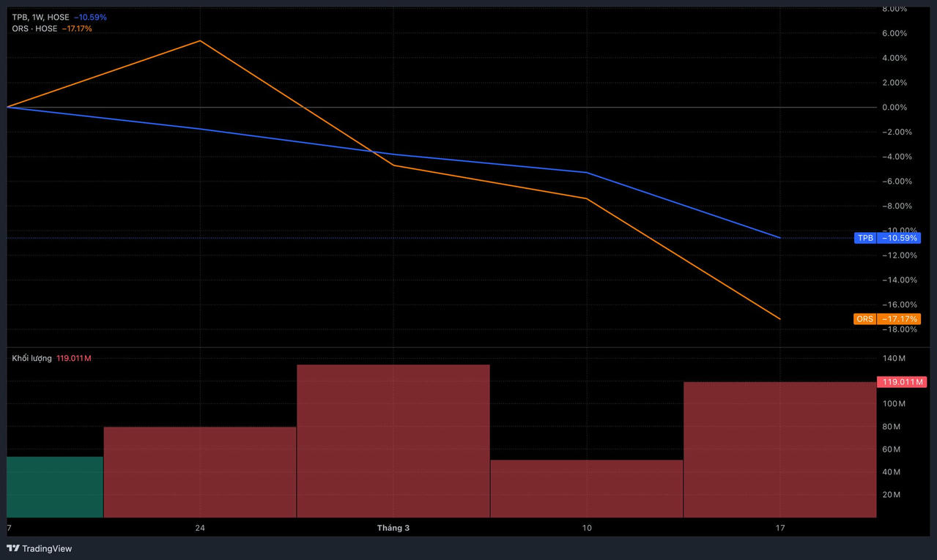
Task: Click the orange -17.17% axis value label
Action: (x=898, y=319)
